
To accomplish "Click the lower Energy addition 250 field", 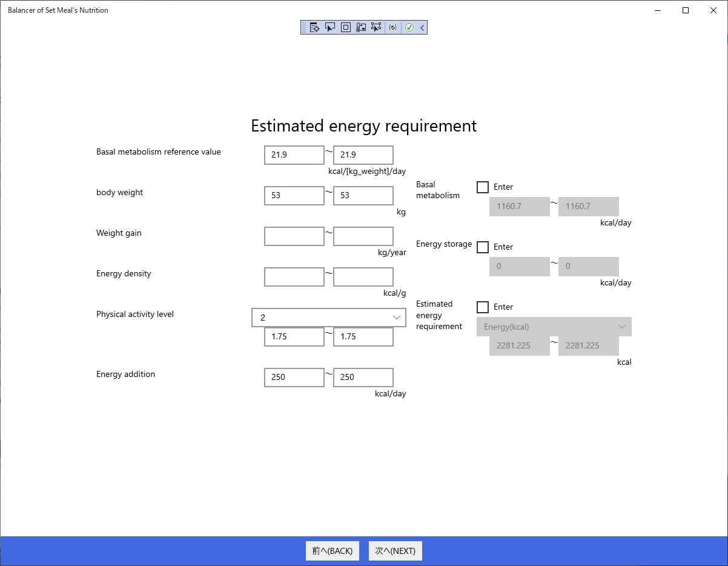I will pos(294,378).
